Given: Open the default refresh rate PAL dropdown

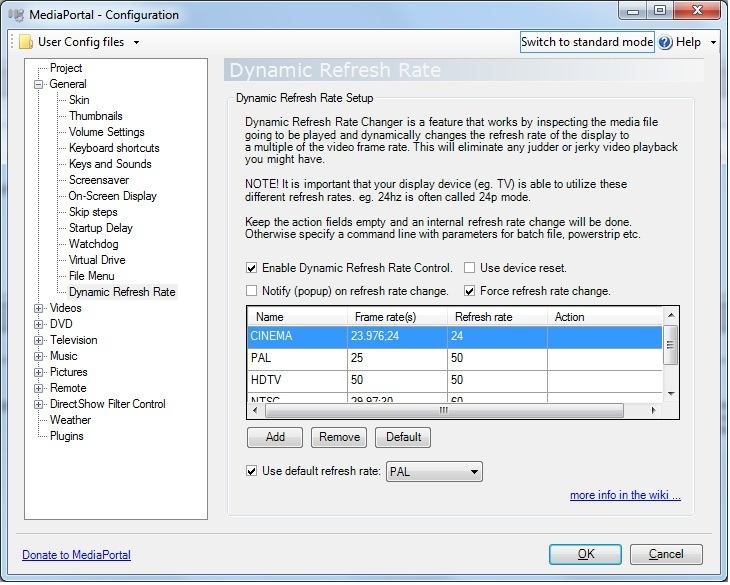Looking at the screenshot, I should tap(435, 472).
